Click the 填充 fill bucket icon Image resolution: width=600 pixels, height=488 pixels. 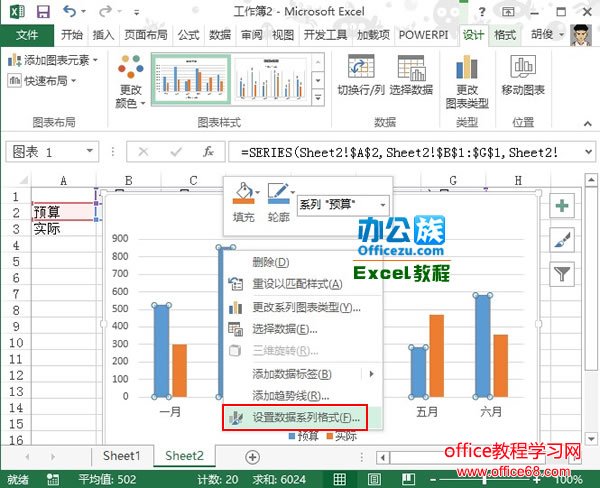pyautogui.click(x=243, y=194)
